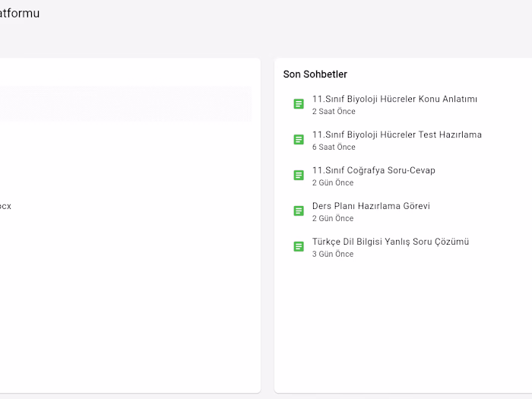Select the 11.Sınıf Coğrafya Soru-Cevap conversation

tap(373, 171)
